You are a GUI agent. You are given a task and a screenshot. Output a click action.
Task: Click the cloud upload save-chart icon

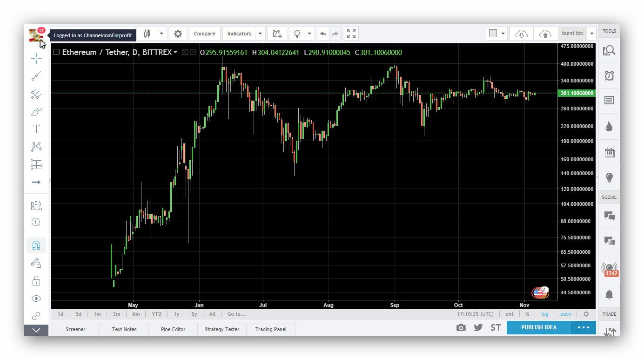click(545, 34)
